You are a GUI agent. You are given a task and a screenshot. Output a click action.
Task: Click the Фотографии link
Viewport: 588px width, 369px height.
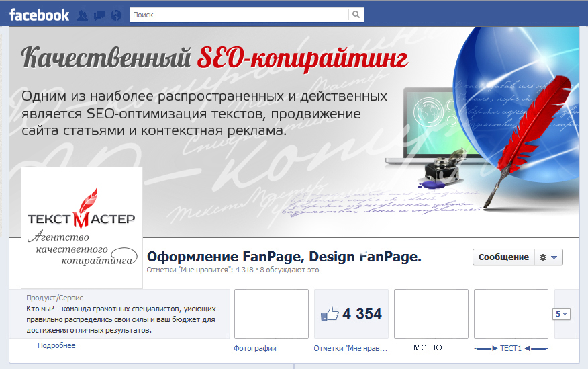255,348
